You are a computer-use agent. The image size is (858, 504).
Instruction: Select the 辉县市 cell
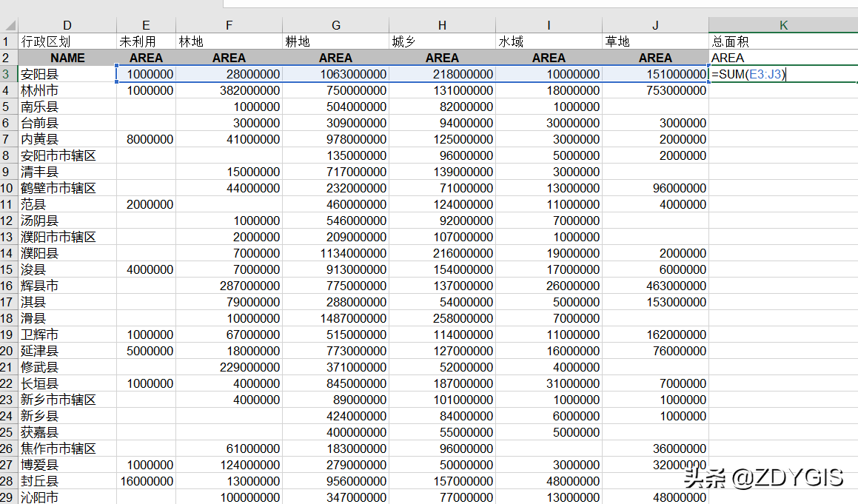(x=67, y=286)
